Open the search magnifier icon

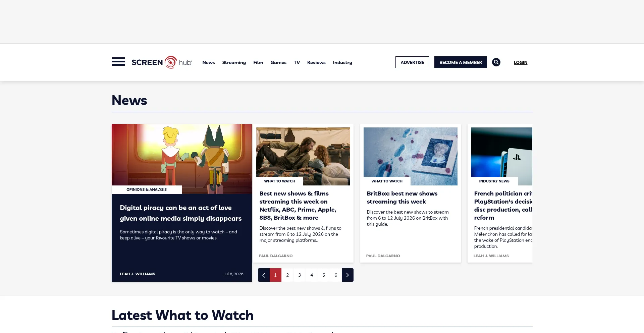(x=496, y=62)
